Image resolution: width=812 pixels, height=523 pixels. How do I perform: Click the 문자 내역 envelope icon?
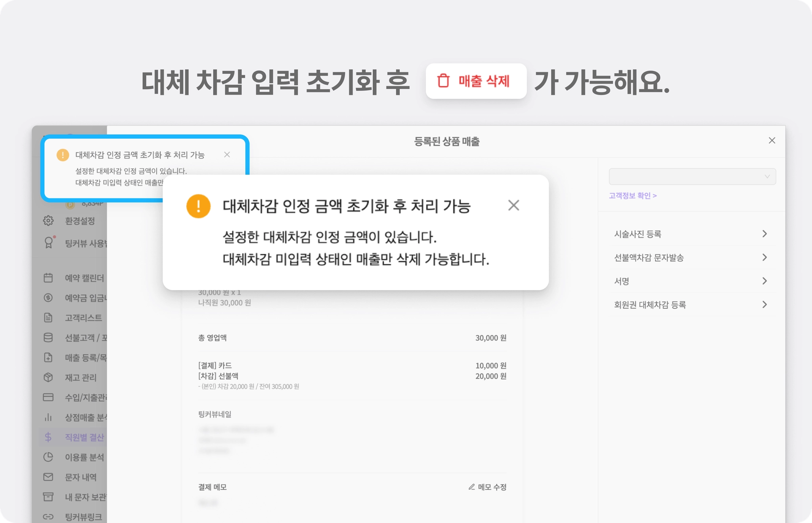click(x=48, y=477)
